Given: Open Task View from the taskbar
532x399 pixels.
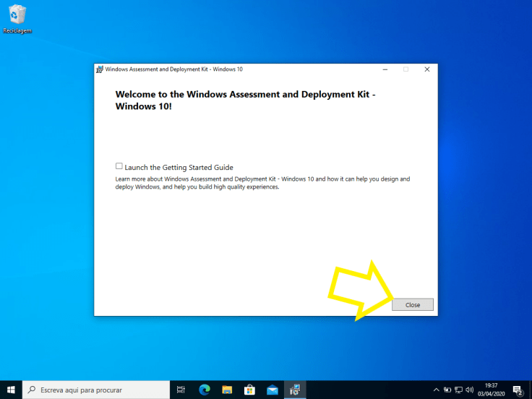Looking at the screenshot, I should pyautogui.click(x=181, y=390).
